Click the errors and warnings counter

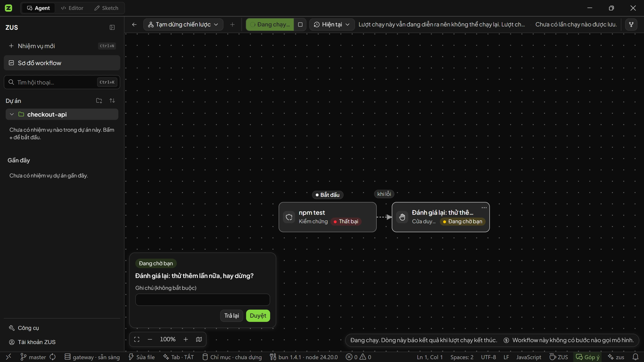358,357
